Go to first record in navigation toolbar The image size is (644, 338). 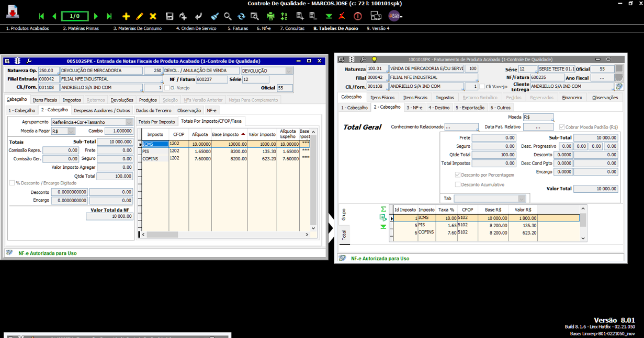[42, 16]
